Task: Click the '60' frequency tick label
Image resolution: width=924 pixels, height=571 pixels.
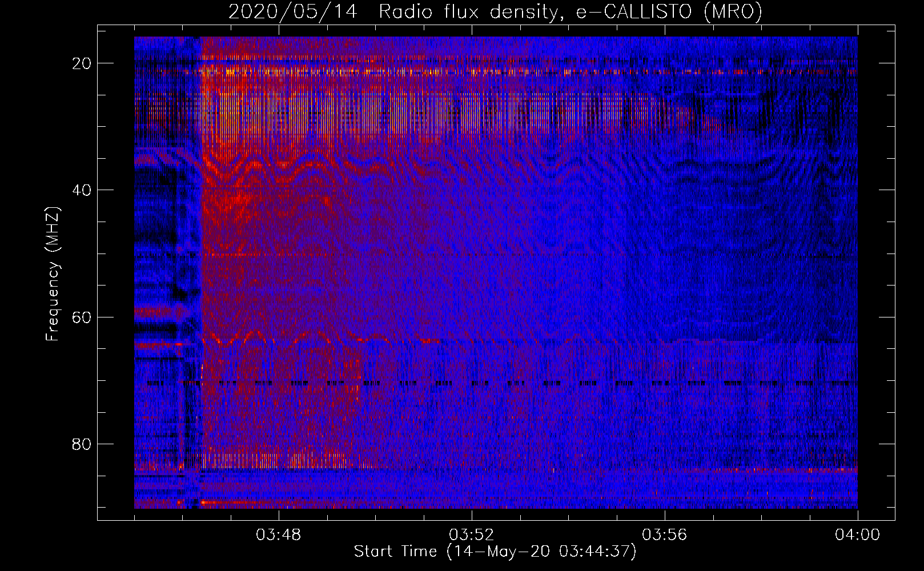Action: [82, 317]
